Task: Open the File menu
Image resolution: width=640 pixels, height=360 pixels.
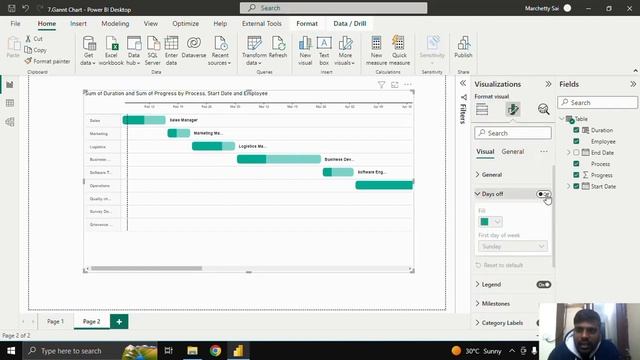Action: pos(16,24)
